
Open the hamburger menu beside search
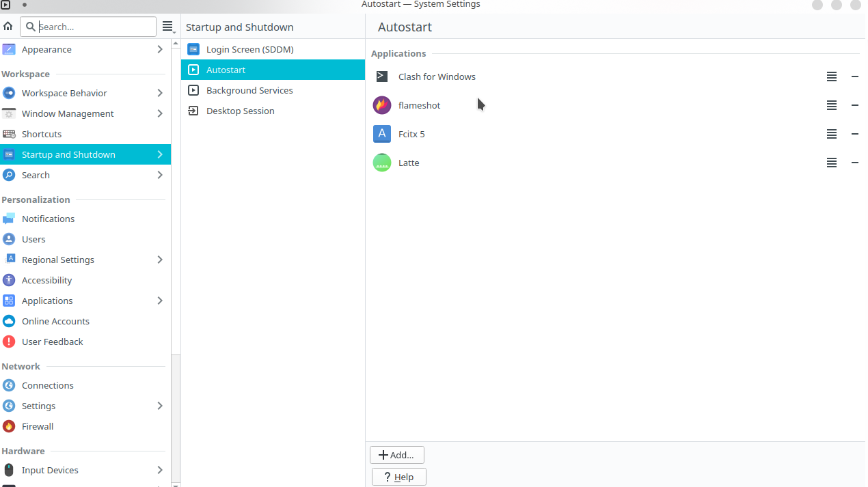pyautogui.click(x=167, y=27)
